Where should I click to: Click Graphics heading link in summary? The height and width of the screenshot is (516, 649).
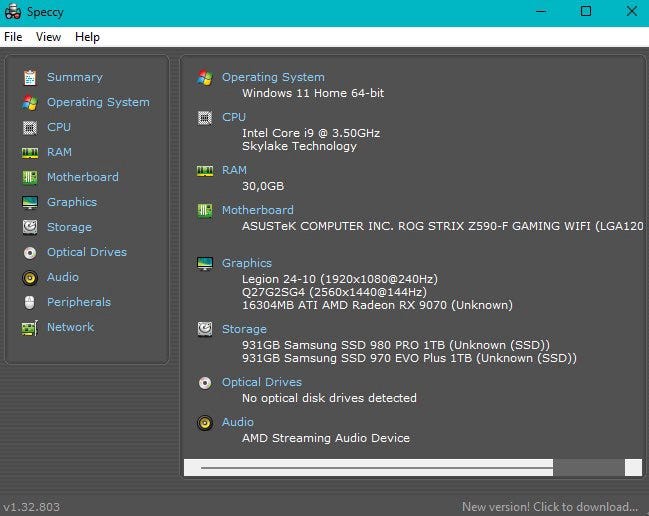pos(247,263)
